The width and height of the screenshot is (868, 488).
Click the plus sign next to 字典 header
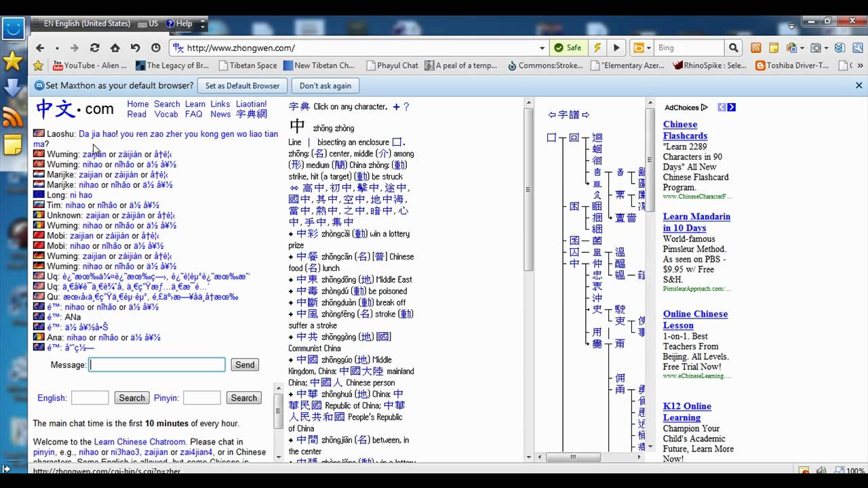coord(397,107)
